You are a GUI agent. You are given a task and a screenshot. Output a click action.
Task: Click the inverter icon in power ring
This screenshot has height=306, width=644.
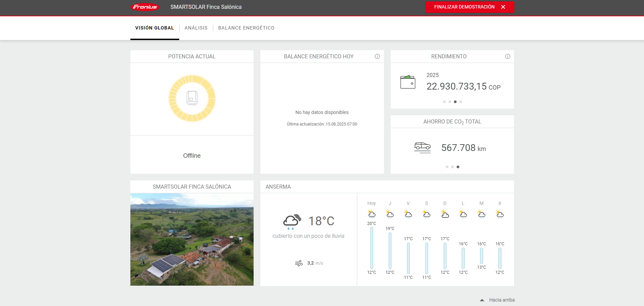tap(192, 98)
